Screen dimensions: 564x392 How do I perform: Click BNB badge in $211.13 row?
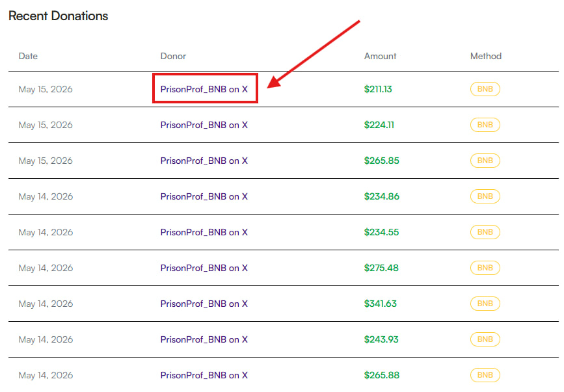click(485, 89)
